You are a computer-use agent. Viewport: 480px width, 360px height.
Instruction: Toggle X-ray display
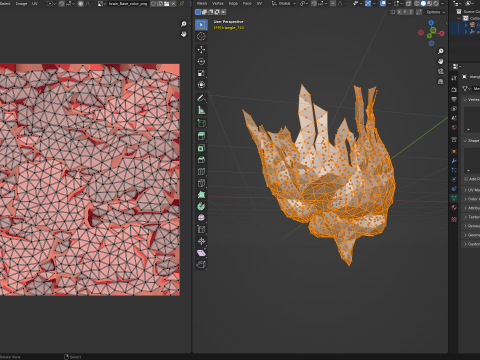(x=409, y=3)
